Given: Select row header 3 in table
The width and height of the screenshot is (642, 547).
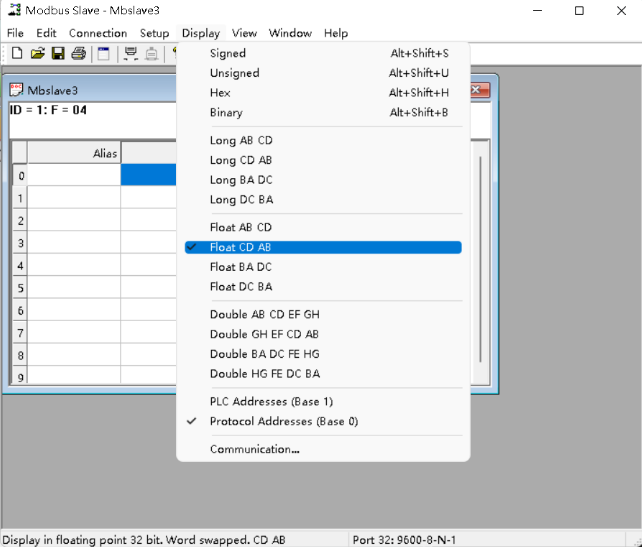Looking at the screenshot, I should pyautogui.click(x=20, y=243).
